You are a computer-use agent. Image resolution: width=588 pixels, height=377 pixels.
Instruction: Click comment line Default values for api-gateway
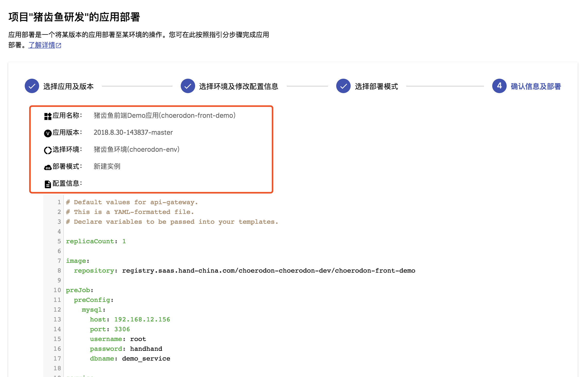132,202
